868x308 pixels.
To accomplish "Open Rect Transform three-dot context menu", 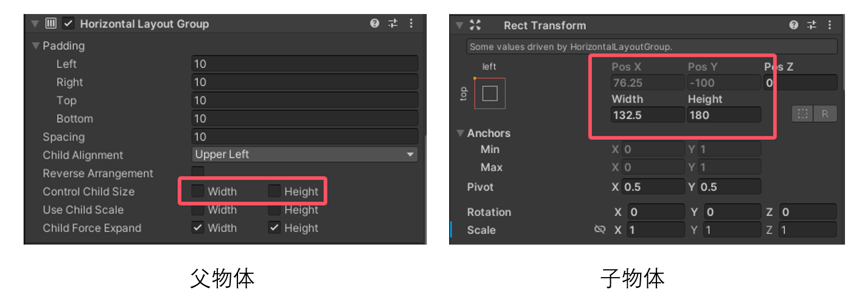I will pos(830,25).
